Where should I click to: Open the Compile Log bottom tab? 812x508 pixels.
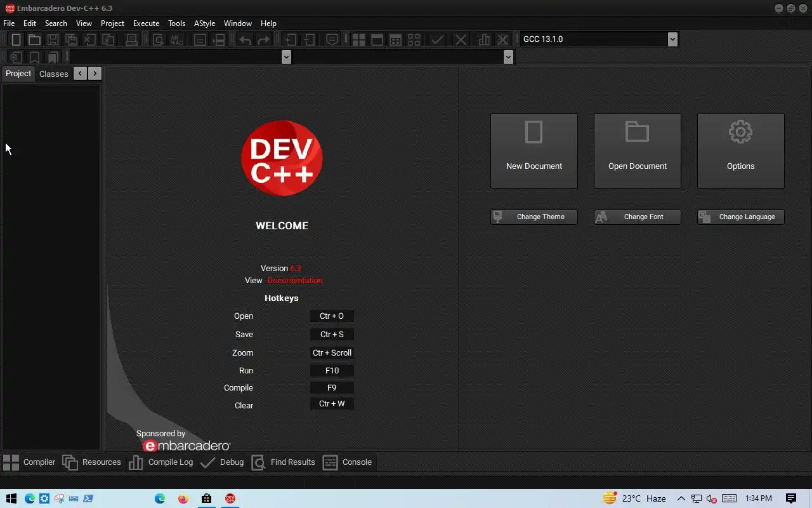[161, 462]
